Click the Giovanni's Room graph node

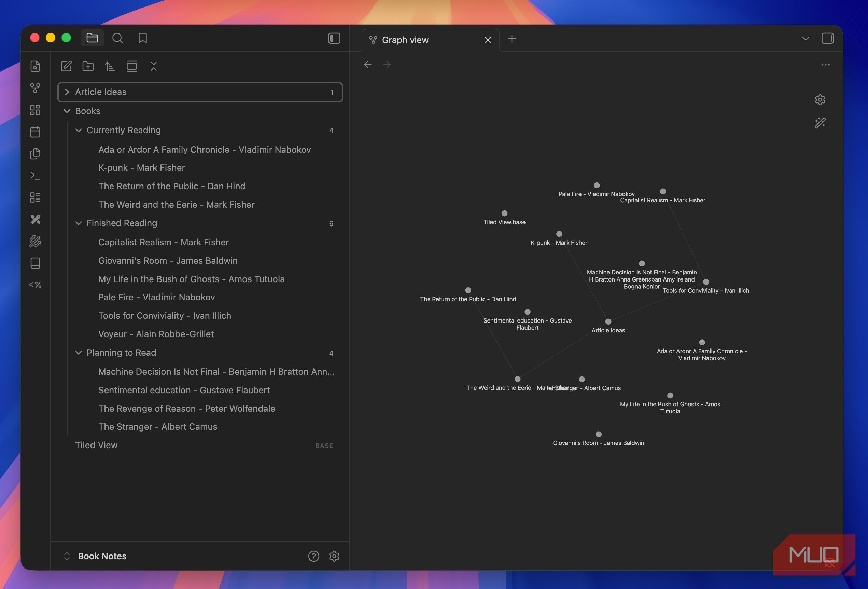pos(598,434)
